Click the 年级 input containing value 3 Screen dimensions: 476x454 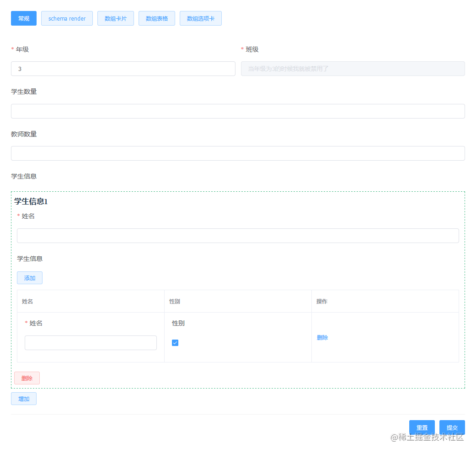coord(123,69)
